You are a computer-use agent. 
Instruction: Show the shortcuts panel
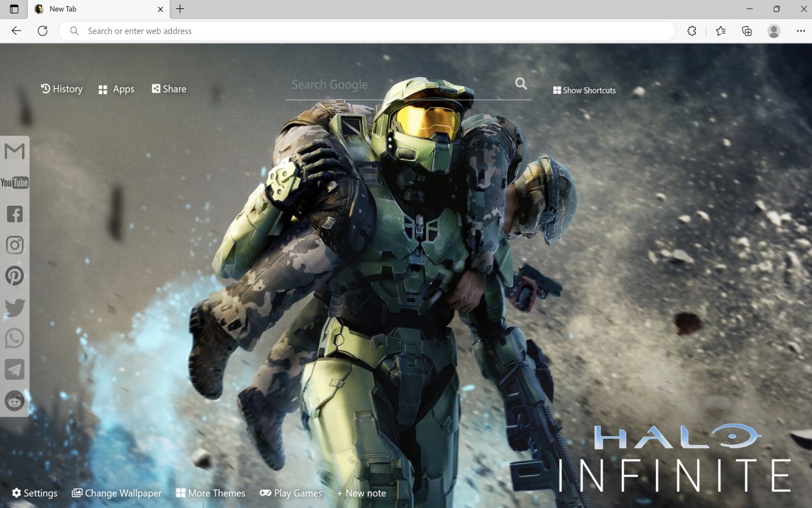(584, 90)
